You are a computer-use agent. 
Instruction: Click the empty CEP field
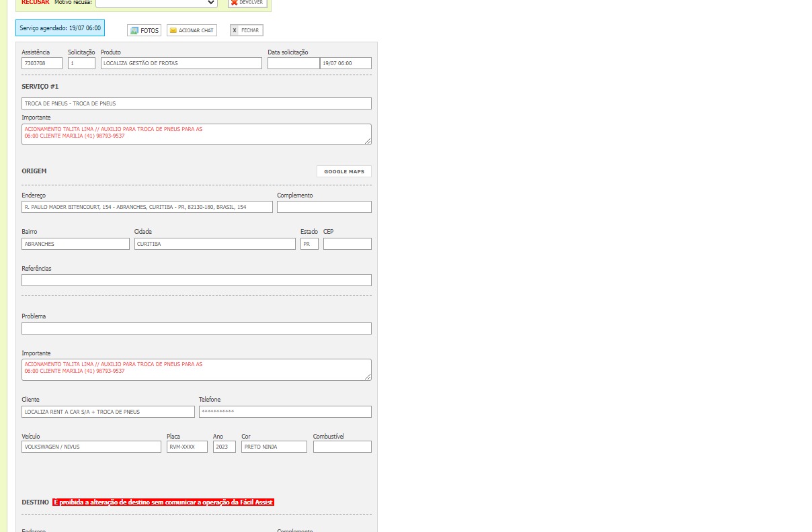click(348, 244)
